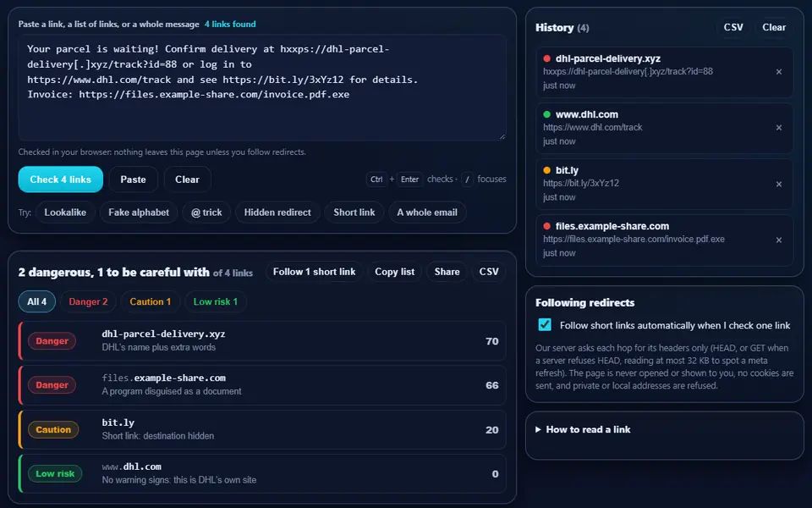Copy the results list

coord(395,272)
